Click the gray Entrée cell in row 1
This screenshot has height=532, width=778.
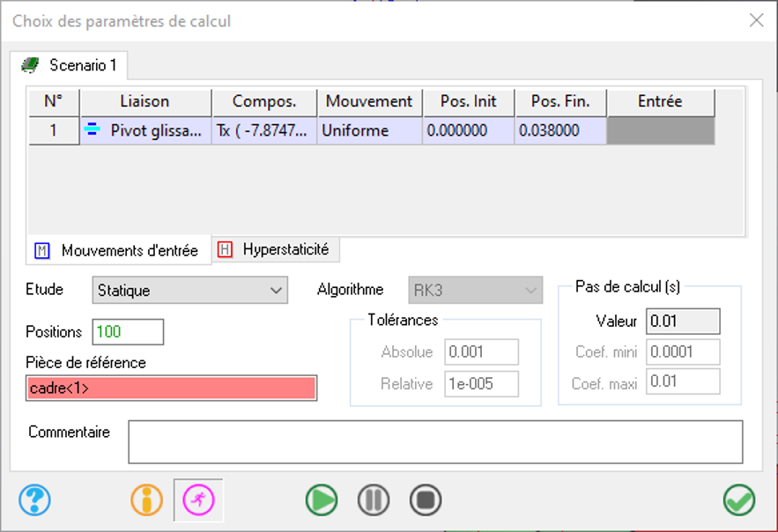pos(660,130)
